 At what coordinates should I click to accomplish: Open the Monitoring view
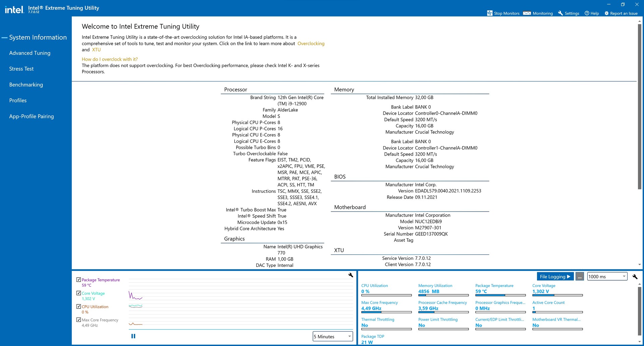538,13
